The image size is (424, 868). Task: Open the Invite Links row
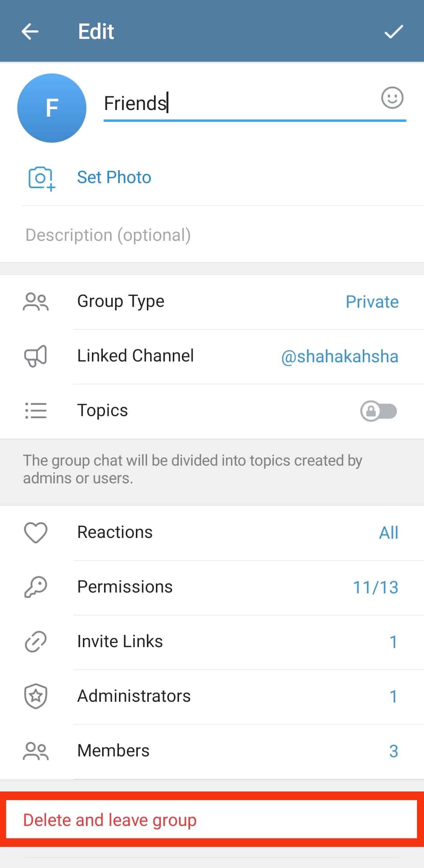pos(212,642)
